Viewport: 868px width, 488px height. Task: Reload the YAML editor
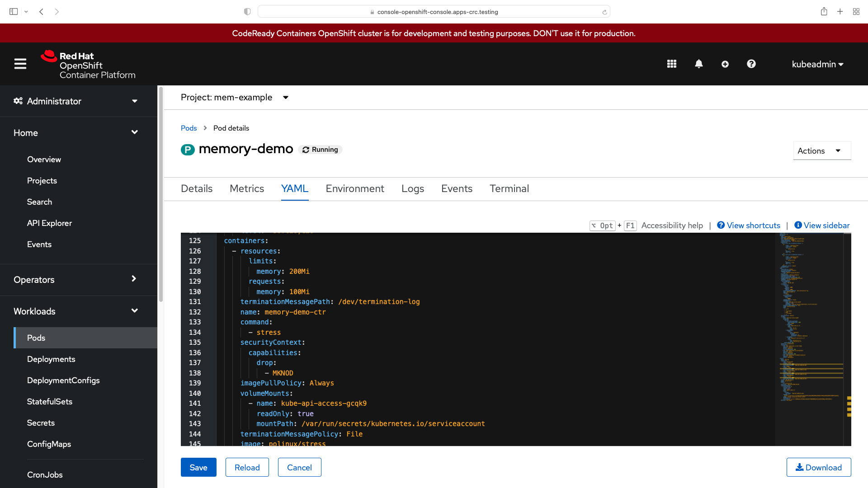[247, 467]
